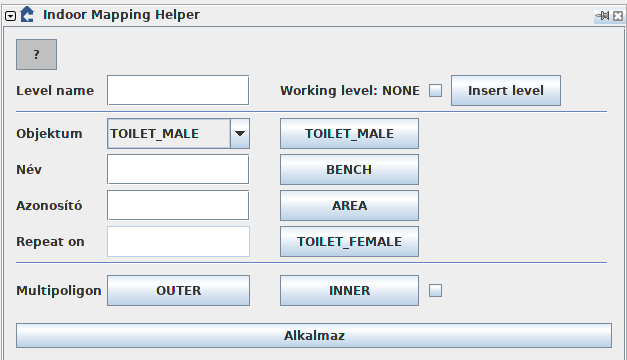This screenshot has width=627, height=360.
Task: Click the Insert level button
Action: (x=506, y=90)
